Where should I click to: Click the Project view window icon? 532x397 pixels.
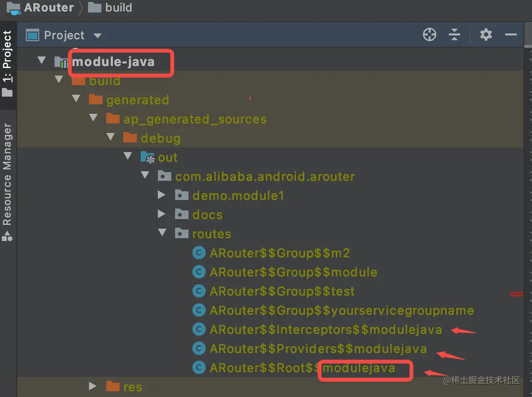(x=33, y=35)
